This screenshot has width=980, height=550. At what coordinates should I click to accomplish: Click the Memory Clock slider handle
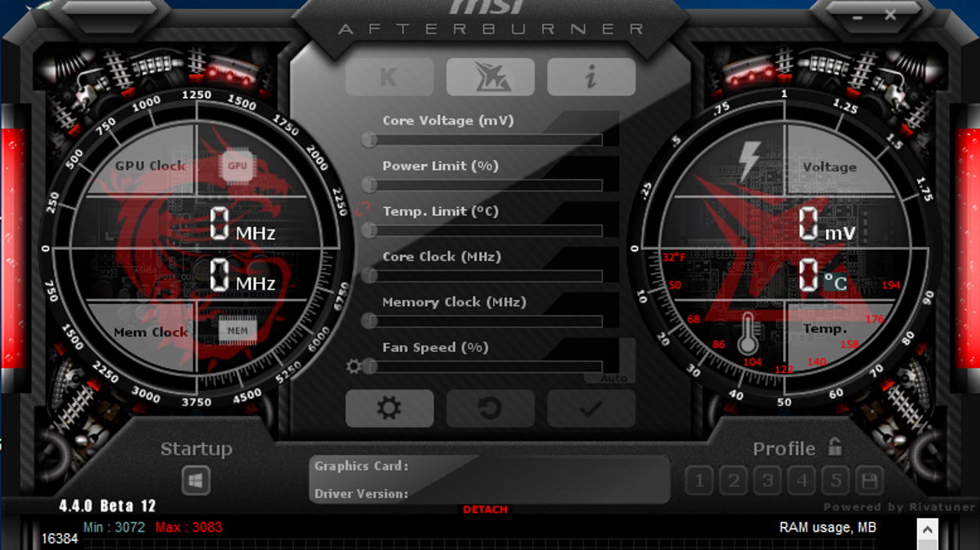[x=369, y=321]
